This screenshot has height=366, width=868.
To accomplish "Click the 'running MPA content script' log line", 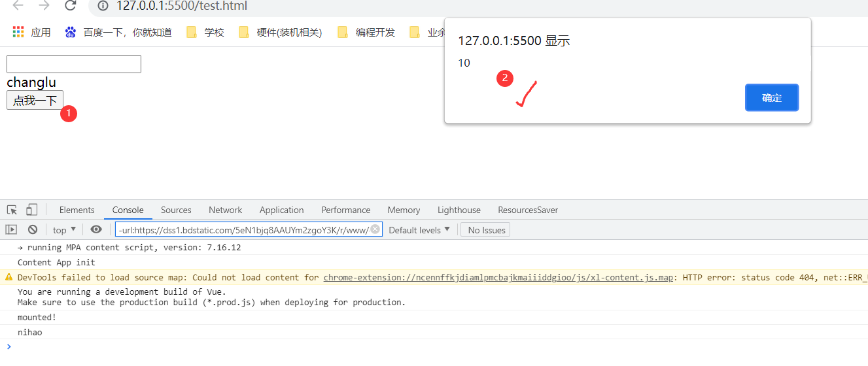I will click(130, 247).
